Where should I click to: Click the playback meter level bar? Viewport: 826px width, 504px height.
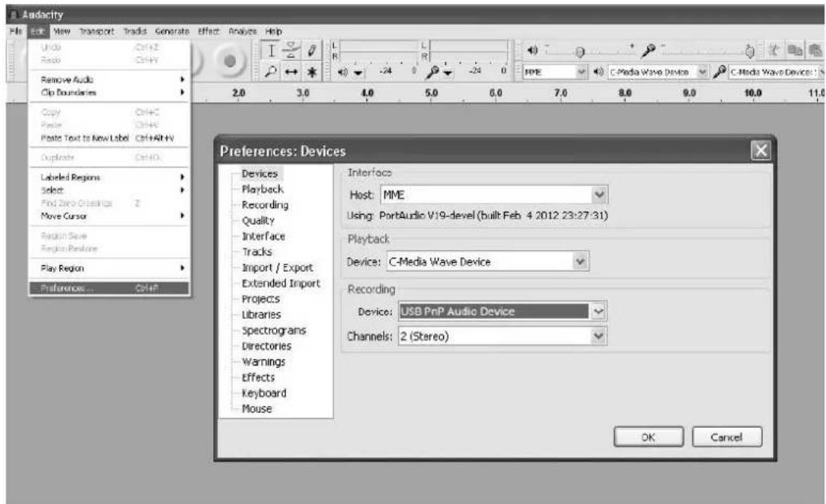tap(378, 51)
